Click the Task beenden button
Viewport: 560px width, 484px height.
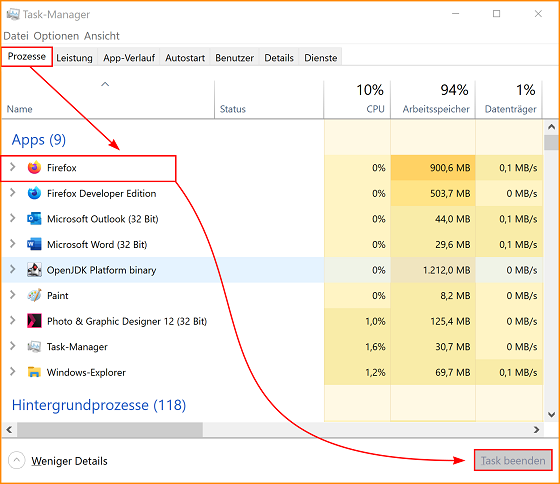click(513, 460)
